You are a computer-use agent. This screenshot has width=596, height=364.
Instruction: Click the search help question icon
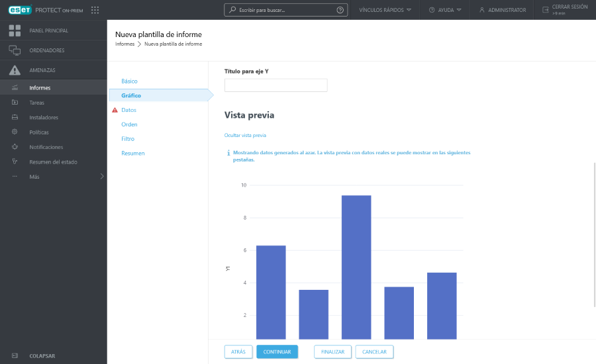click(x=340, y=10)
